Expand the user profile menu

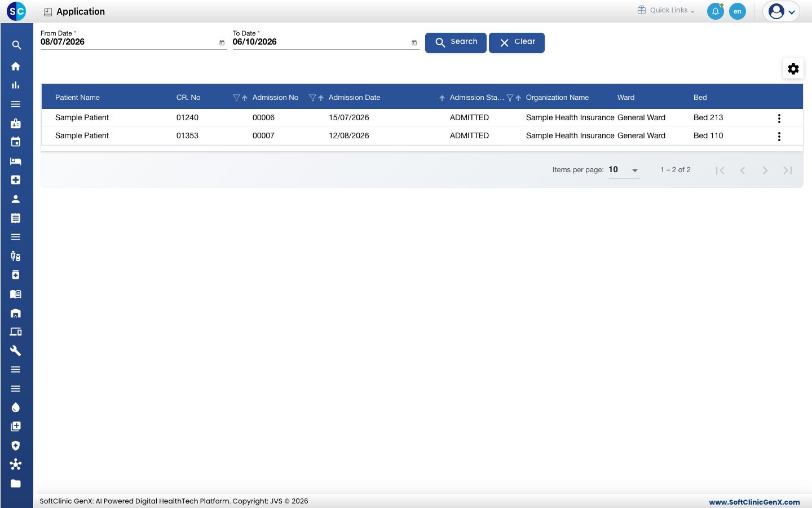(x=782, y=11)
